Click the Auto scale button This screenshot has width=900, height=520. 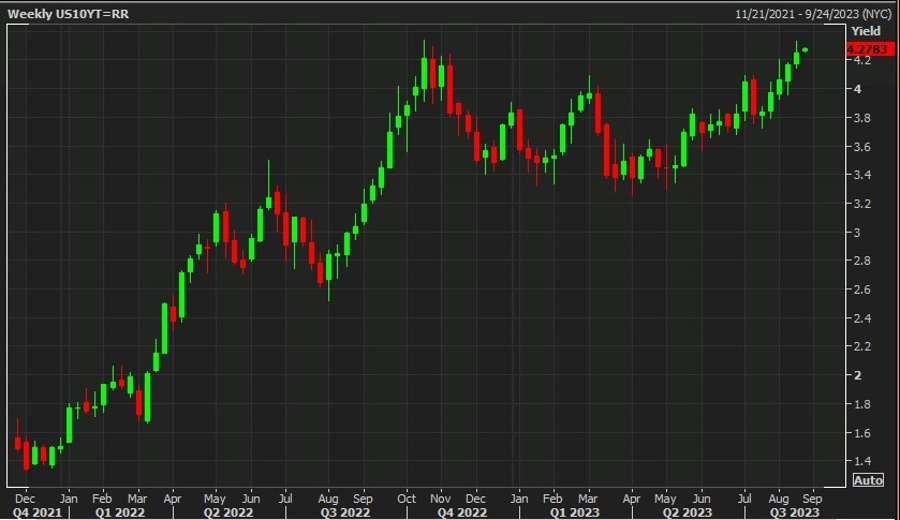point(868,480)
